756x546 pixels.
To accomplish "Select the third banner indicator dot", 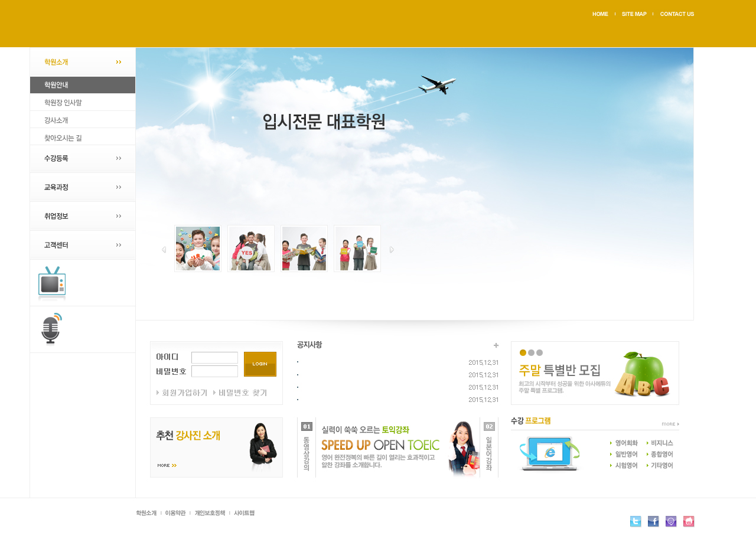I will (539, 353).
